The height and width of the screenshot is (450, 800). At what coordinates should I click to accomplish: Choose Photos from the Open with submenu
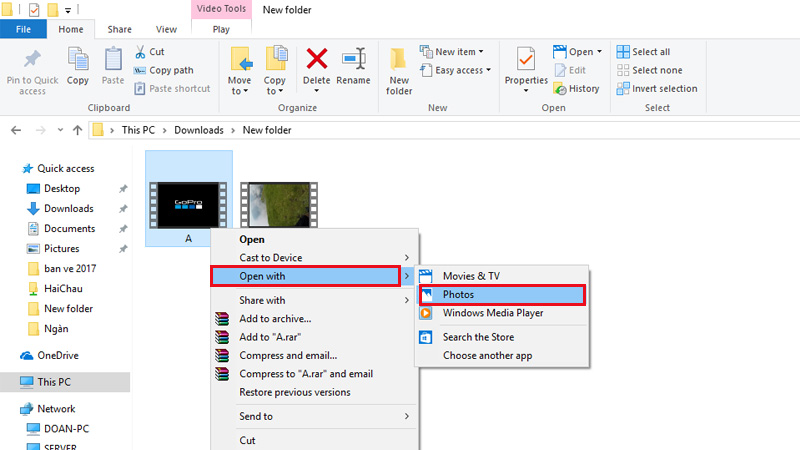point(459,295)
